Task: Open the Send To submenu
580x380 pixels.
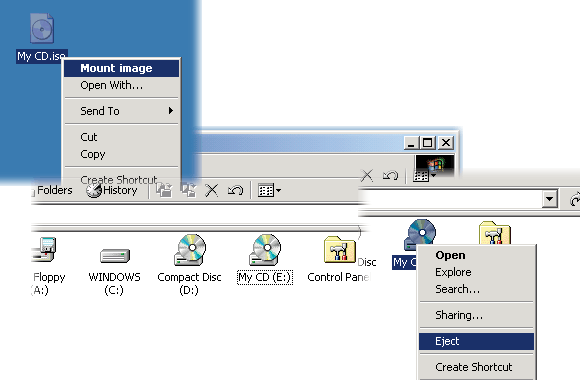Action: click(x=121, y=111)
